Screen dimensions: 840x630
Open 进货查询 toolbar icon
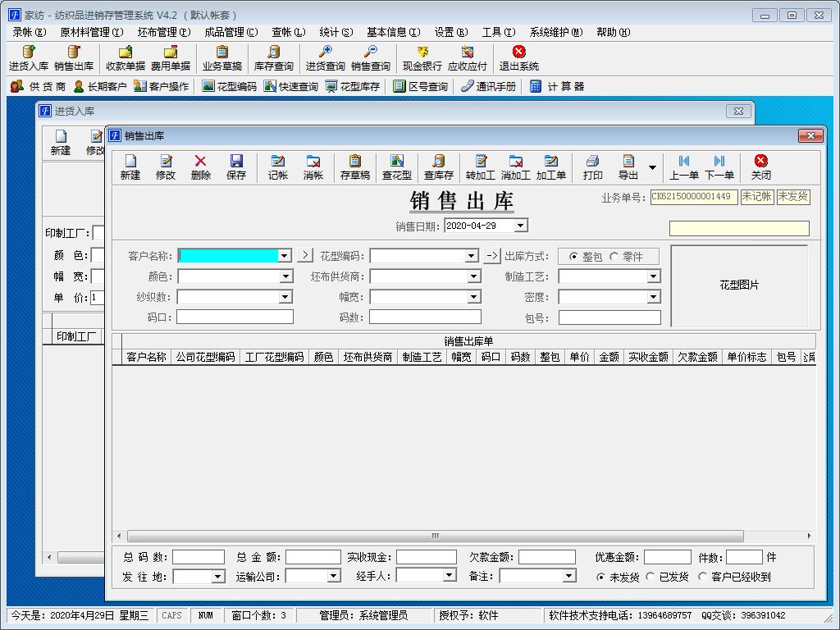pyautogui.click(x=325, y=58)
